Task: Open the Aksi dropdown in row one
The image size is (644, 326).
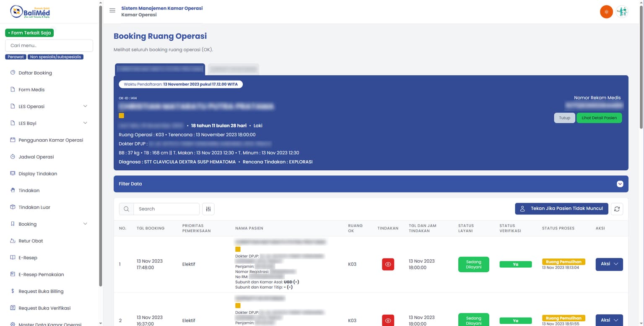Action: 609,264
